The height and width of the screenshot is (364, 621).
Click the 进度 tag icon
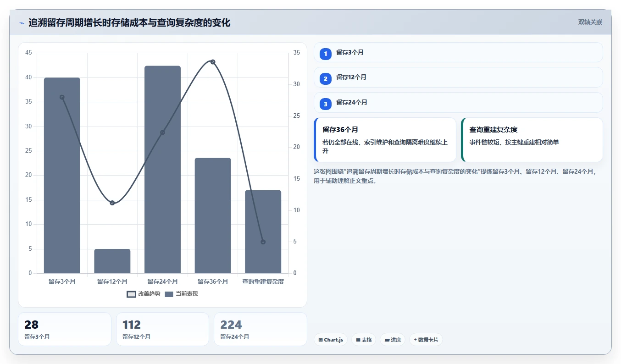click(x=387, y=340)
